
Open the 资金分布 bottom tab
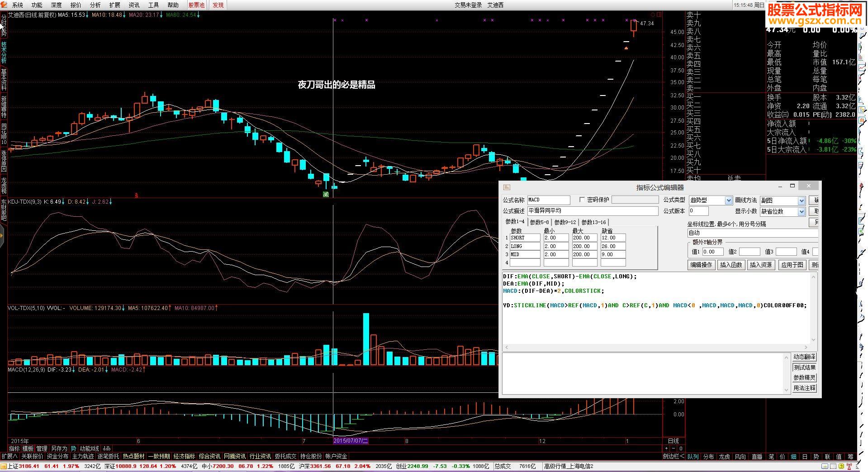coord(57,457)
